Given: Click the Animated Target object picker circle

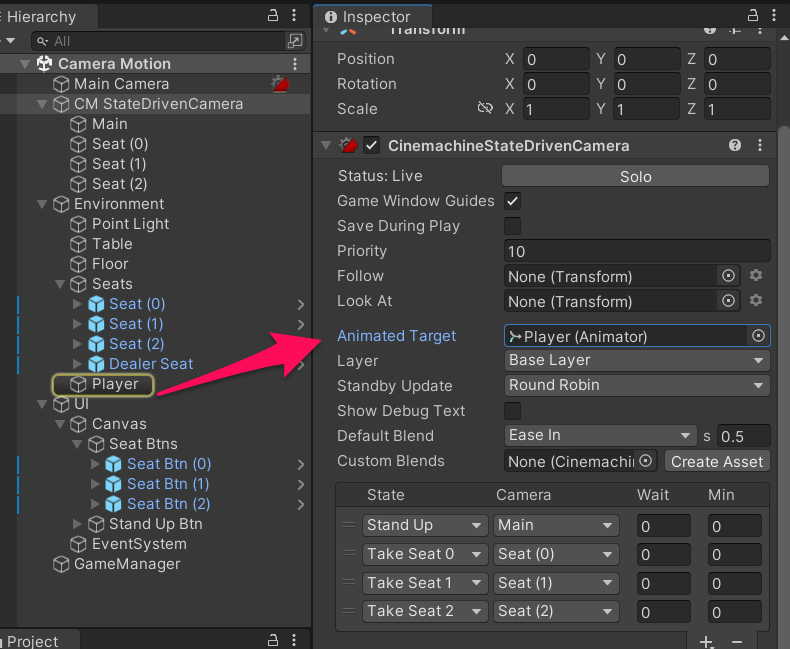Looking at the screenshot, I should click(758, 336).
